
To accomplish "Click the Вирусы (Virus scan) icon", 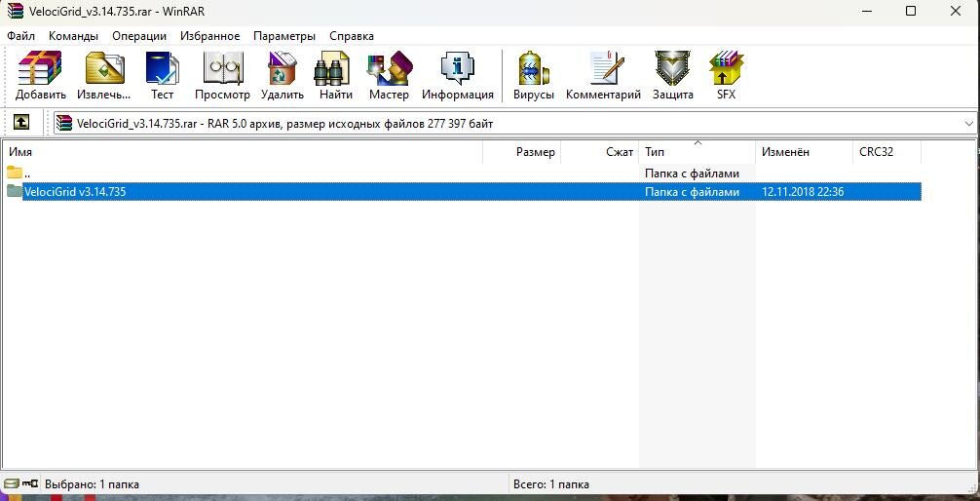I will (x=534, y=76).
